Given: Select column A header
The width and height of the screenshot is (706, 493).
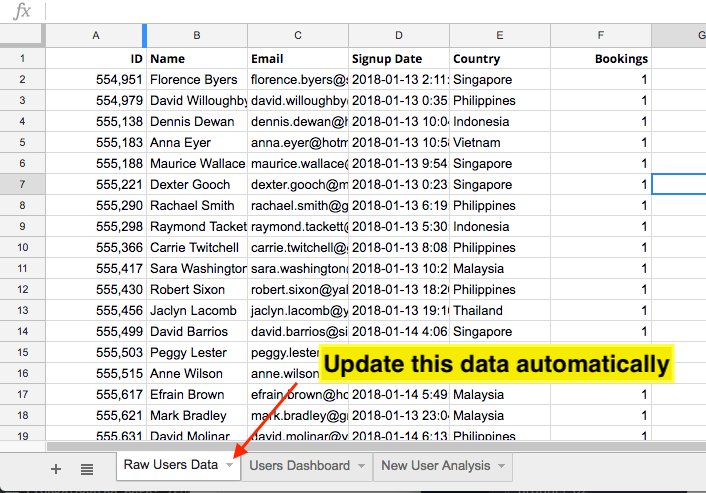Looking at the screenshot, I should point(96,36).
